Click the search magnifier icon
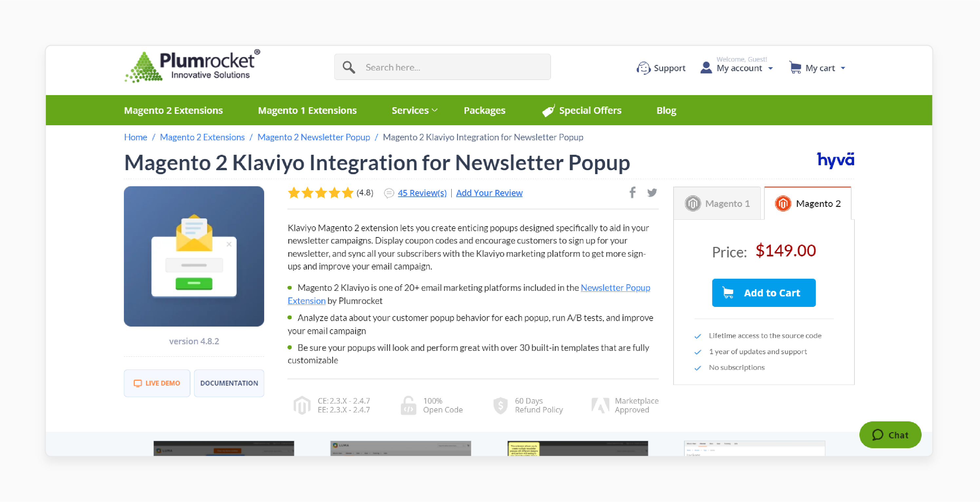This screenshot has width=980, height=502. (x=348, y=67)
